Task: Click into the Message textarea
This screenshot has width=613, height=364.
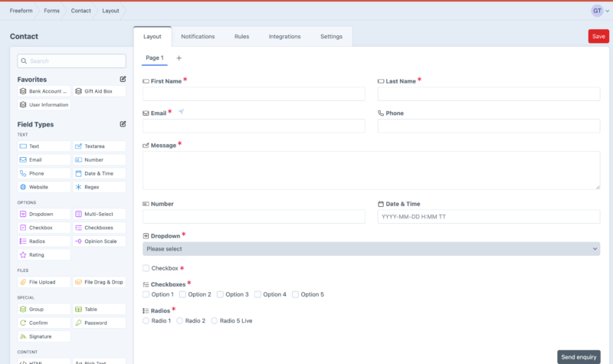Action: [371, 170]
